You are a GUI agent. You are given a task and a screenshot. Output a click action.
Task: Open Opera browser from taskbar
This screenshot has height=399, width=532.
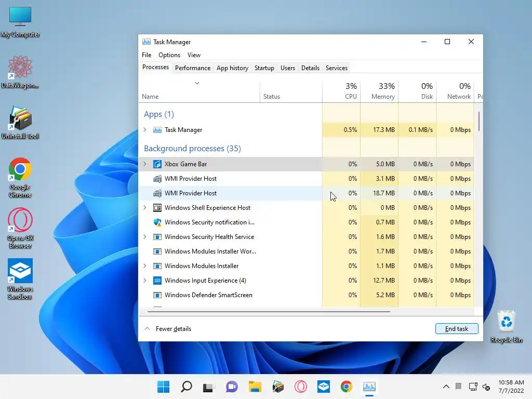click(x=301, y=387)
